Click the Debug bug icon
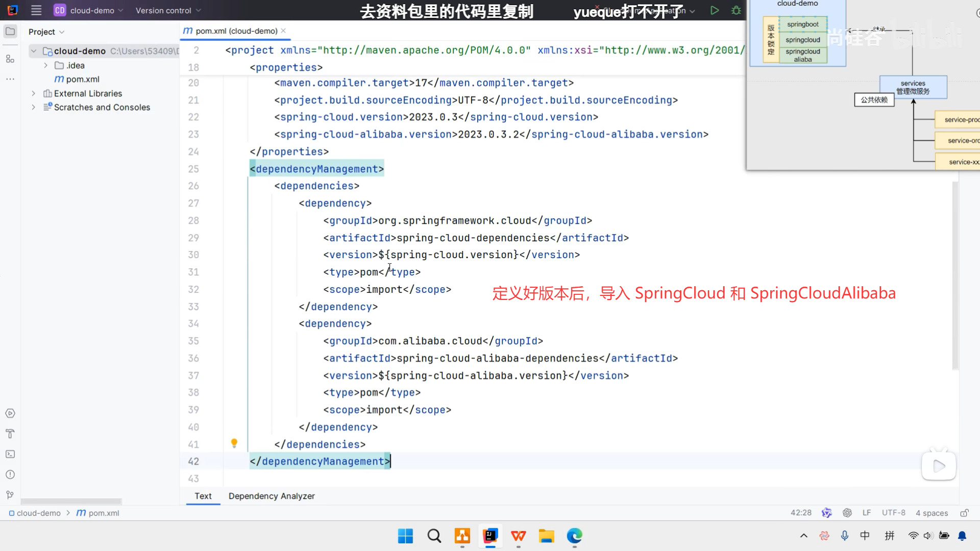This screenshot has width=980, height=551. (736, 10)
